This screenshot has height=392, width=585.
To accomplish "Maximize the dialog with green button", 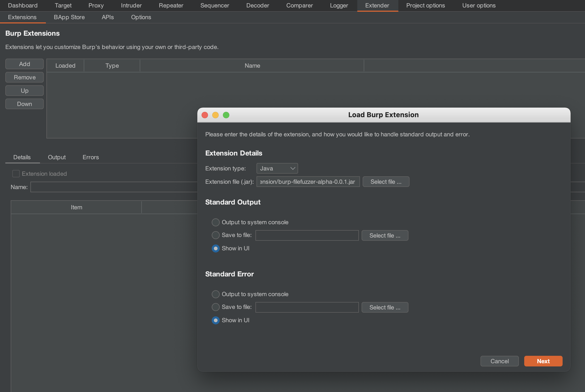I will tap(226, 115).
